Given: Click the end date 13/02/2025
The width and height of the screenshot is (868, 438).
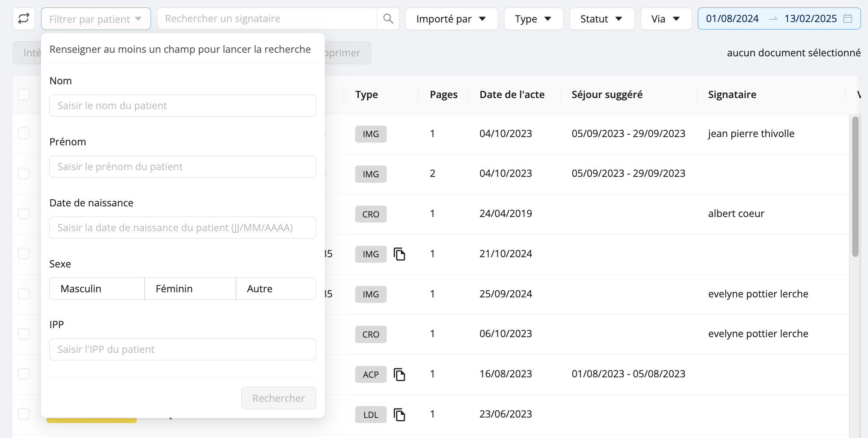Looking at the screenshot, I should click(810, 19).
